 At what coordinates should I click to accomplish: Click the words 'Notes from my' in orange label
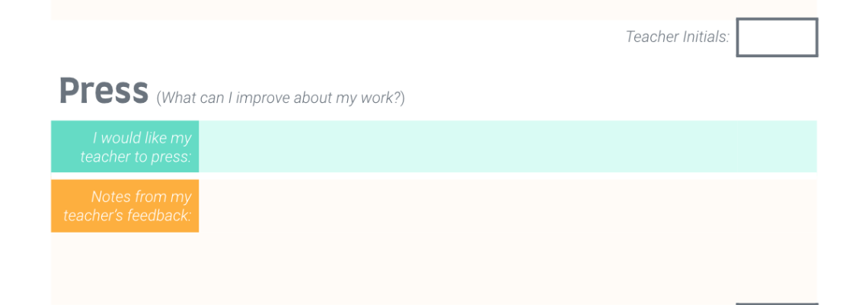click(141, 197)
